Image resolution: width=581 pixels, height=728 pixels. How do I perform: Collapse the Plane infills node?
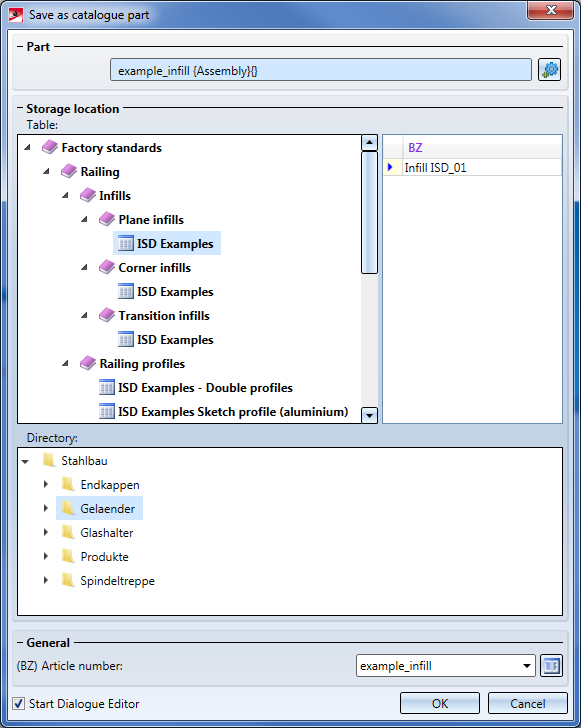coord(85,219)
